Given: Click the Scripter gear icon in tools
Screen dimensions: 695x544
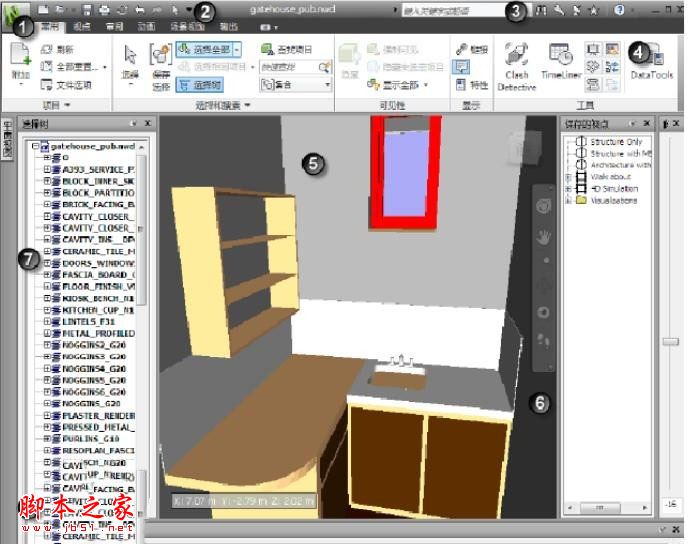Looking at the screenshot, I should pos(593,67).
